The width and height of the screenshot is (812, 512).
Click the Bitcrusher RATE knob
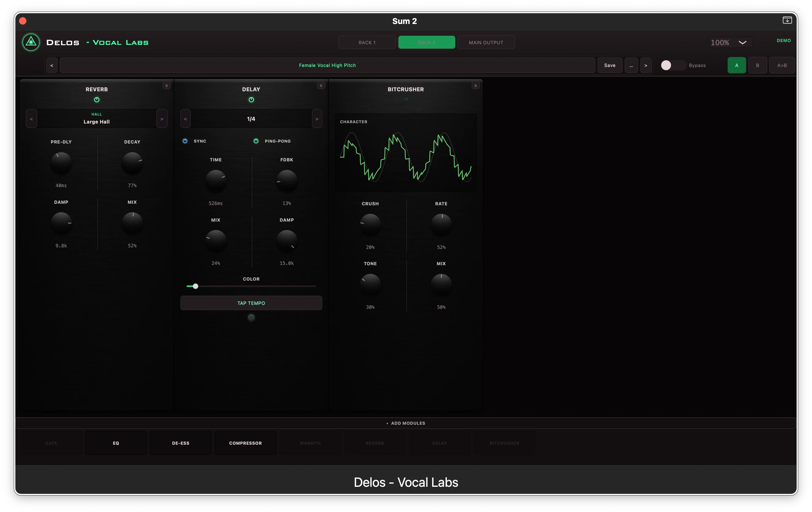click(441, 224)
